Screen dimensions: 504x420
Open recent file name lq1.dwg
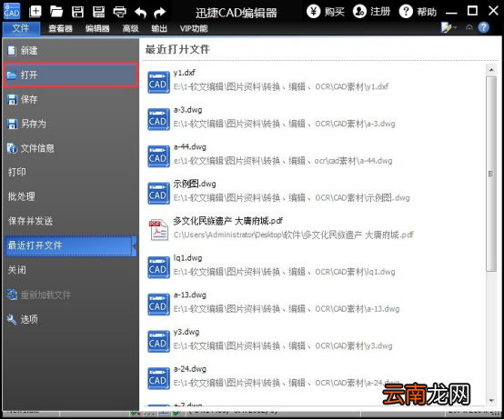point(187,258)
